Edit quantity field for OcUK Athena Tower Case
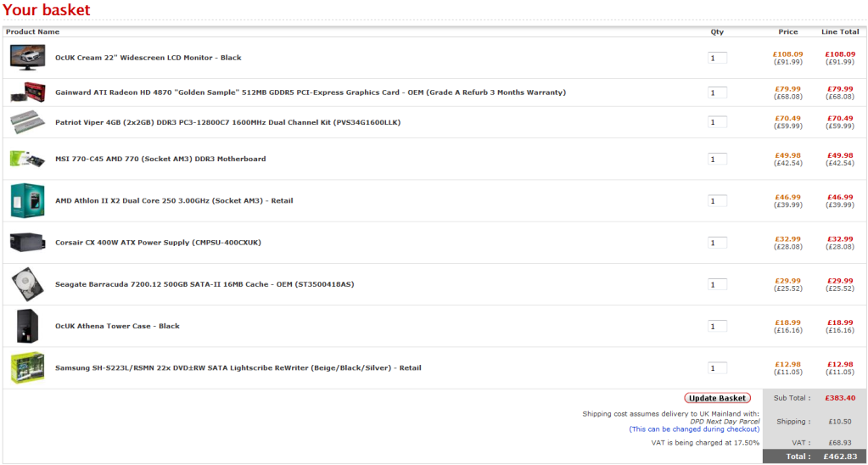Image resolution: width=868 pixels, height=465 pixels. click(718, 326)
